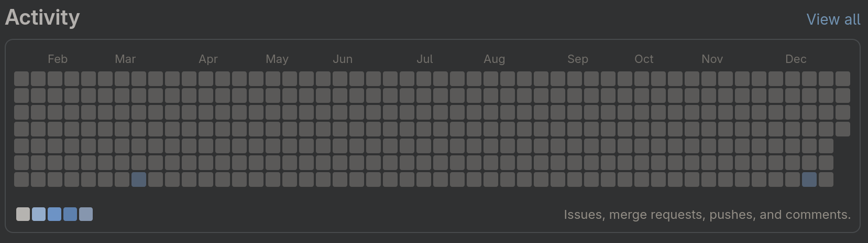Select the lightest blue legend swatch
This screenshot has width=868, height=243.
(x=39, y=214)
